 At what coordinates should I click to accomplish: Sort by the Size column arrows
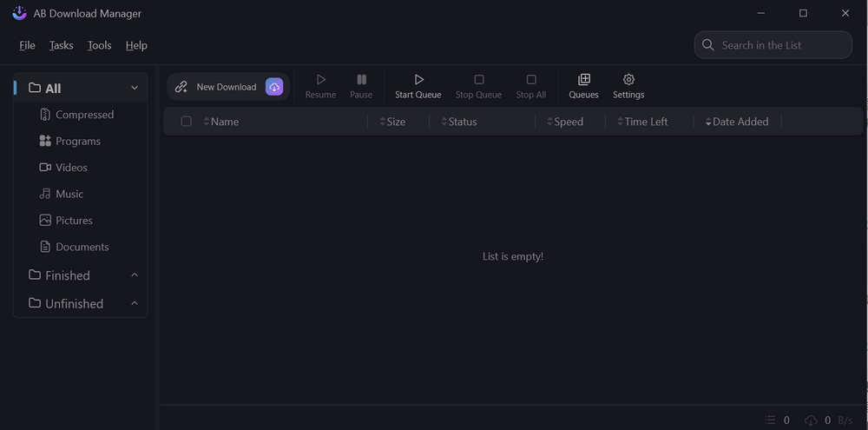coord(383,122)
